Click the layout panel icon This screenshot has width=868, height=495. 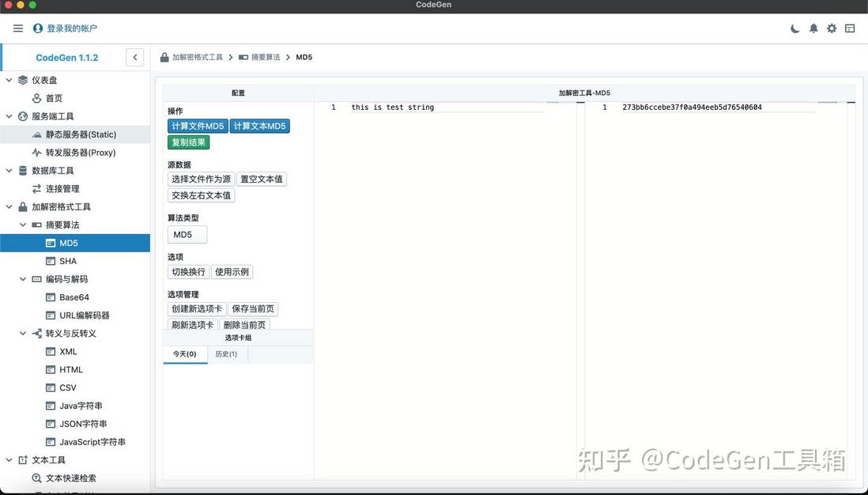(x=851, y=28)
